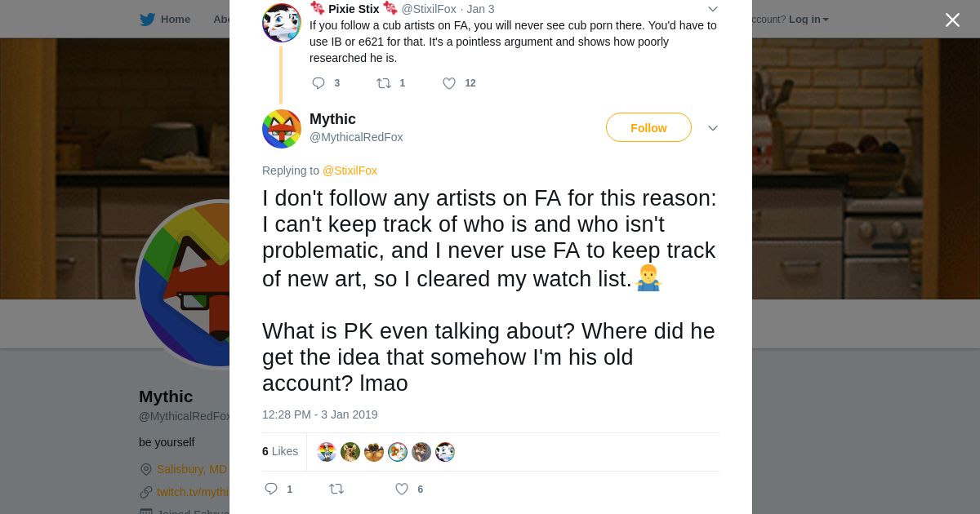Close the tweet overlay with X
980x514 pixels.
click(x=952, y=20)
